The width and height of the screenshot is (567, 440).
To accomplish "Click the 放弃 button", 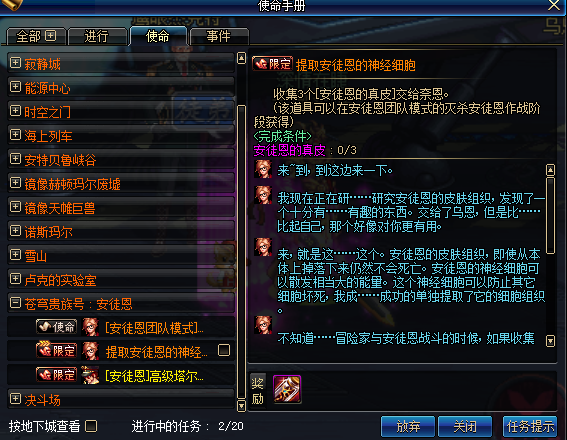I will [x=408, y=426].
